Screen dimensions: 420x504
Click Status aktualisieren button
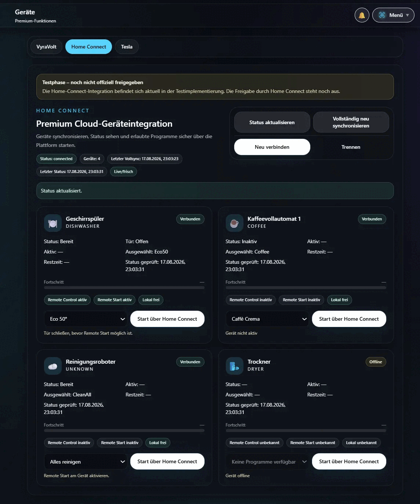[272, 122]
